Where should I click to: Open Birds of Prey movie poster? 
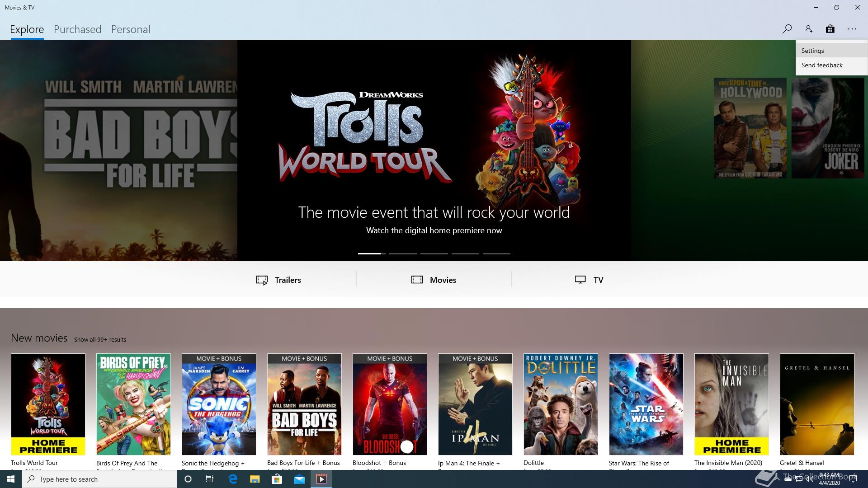click(x=133, y=404)
